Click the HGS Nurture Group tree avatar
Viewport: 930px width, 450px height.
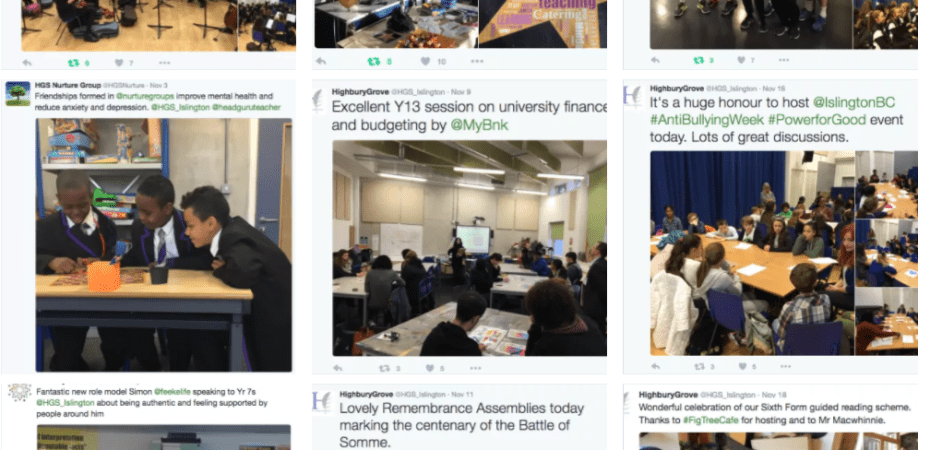[x=18, y=94]
